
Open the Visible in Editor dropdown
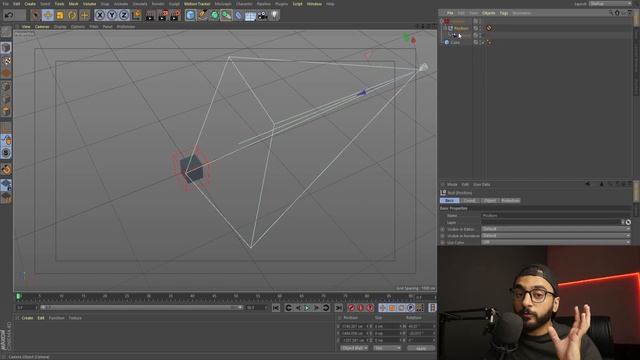coord(556,229)
